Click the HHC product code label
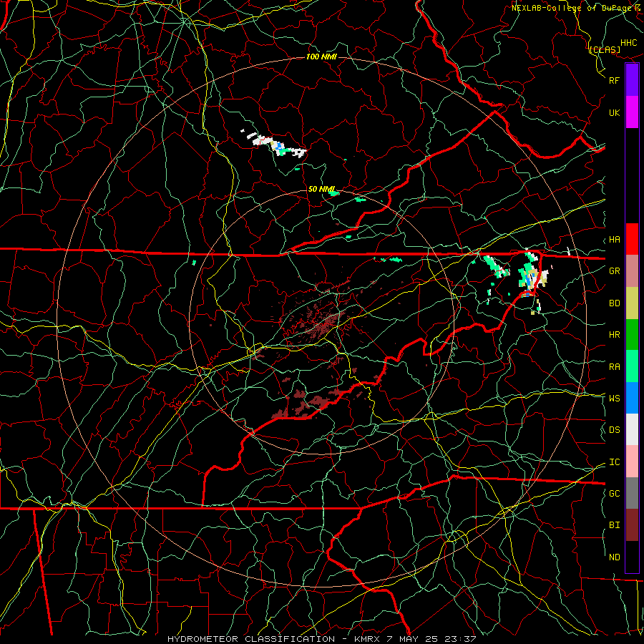Viewport: 644px width, 644px height. click(x=628, y=43)
